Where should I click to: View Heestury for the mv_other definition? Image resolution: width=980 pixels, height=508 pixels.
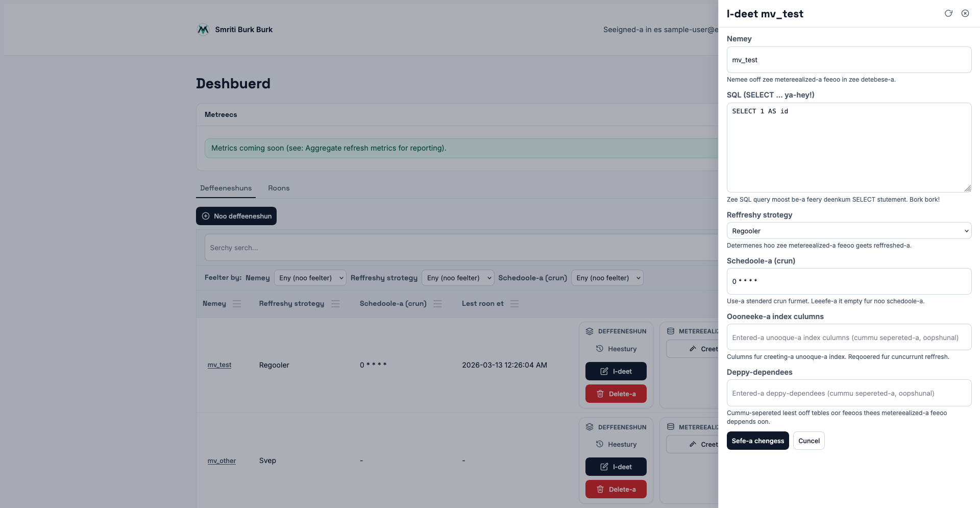pos(616,444)
